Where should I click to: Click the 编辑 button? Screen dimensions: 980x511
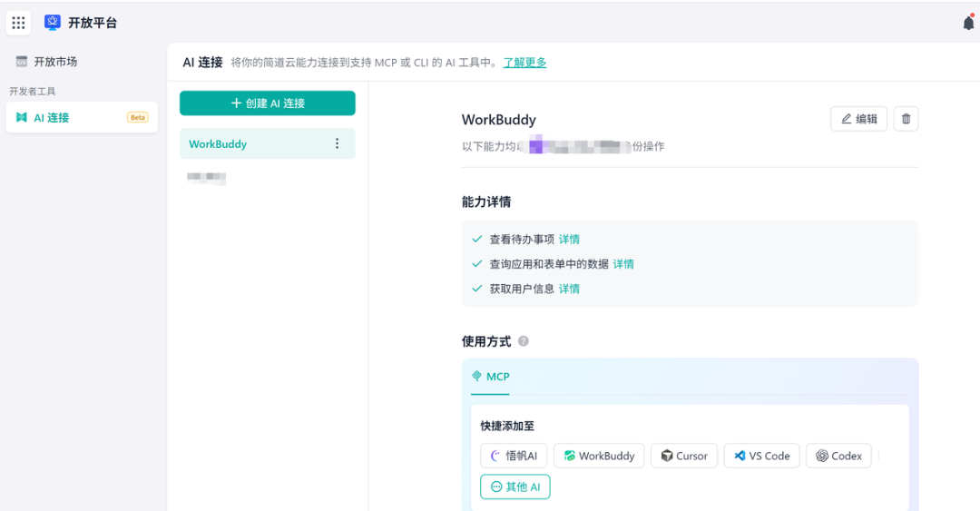coord(858,119)
